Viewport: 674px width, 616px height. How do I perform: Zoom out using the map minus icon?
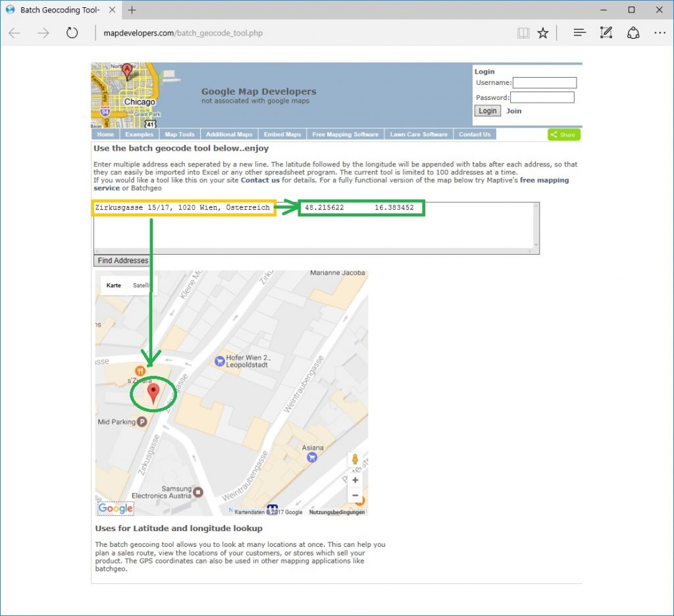355,494
